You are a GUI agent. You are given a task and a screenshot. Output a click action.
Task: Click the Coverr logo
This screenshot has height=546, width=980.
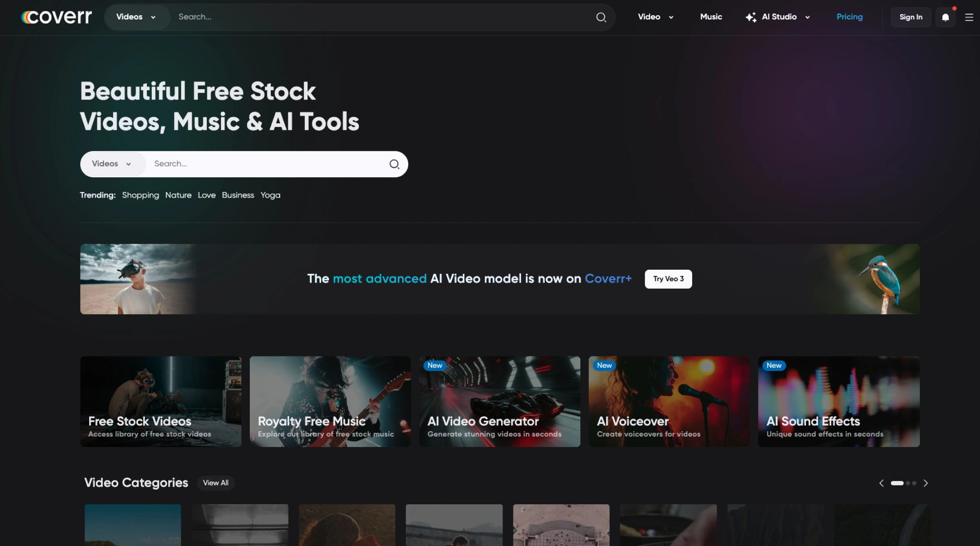point(56,17)
